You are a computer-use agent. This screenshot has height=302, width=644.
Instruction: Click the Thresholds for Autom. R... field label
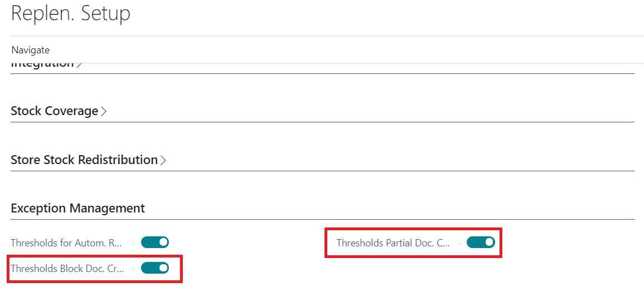67,243
